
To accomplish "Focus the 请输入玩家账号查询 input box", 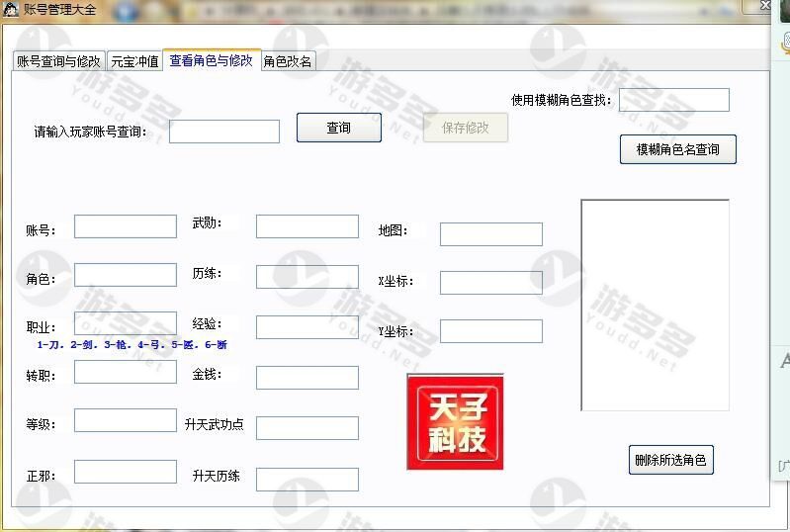I will (x=224, y=132).
